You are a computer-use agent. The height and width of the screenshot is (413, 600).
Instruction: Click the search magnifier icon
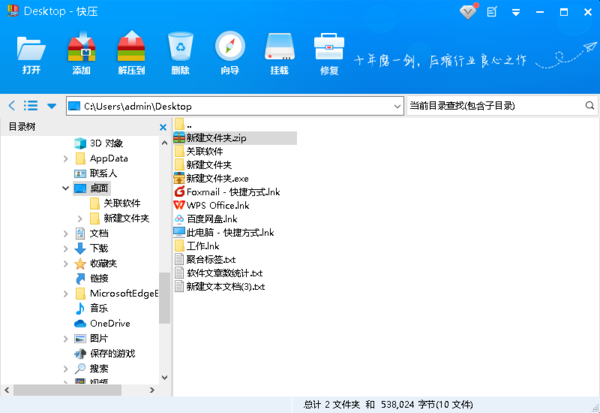pos(590,105)
